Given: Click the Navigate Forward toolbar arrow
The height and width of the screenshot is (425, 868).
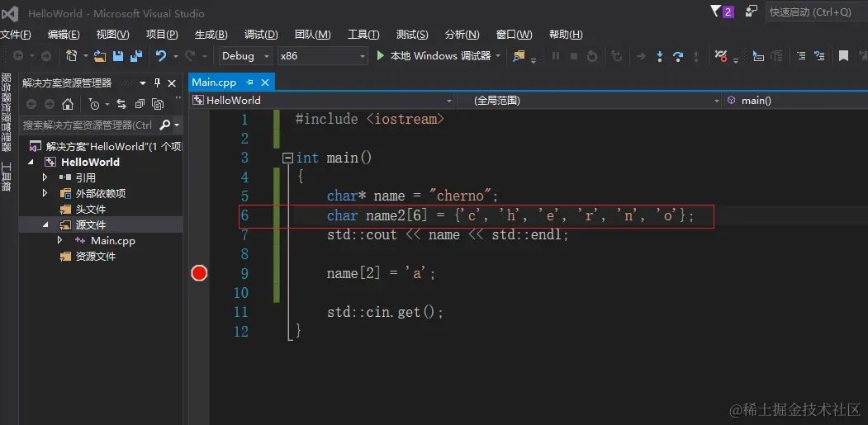Looking at the screenshot, I should pyautogui.click(x=46, y=56).
